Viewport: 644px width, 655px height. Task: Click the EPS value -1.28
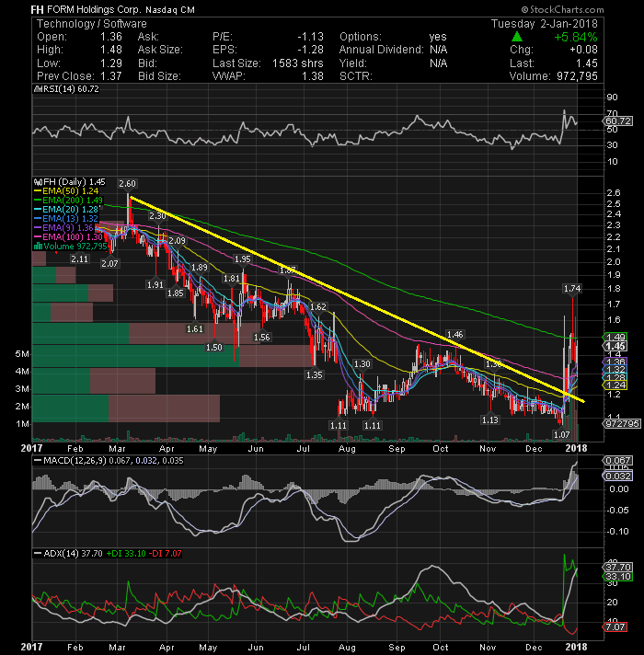(x=310, y=50)
